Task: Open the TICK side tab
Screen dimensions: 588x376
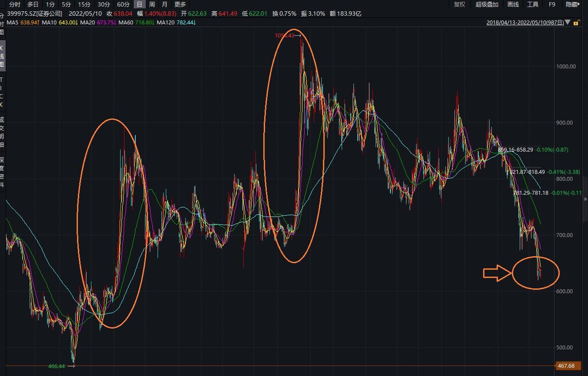Action: click(2, 92)
